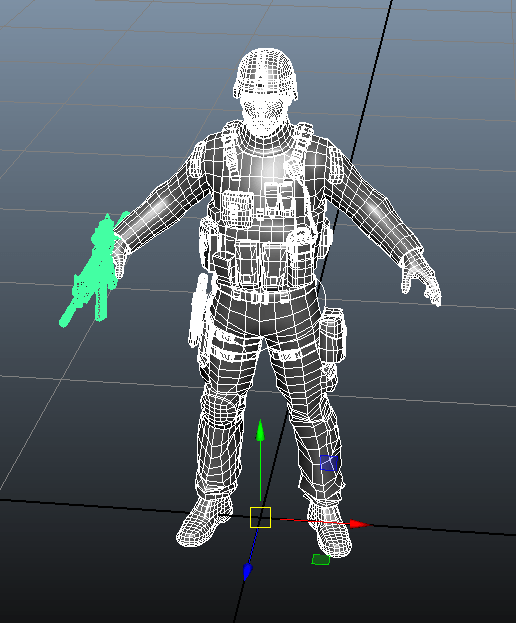Click the red X-axis move arrow
516x623 pixels.
pyautogui.click(x=360, y=524)
